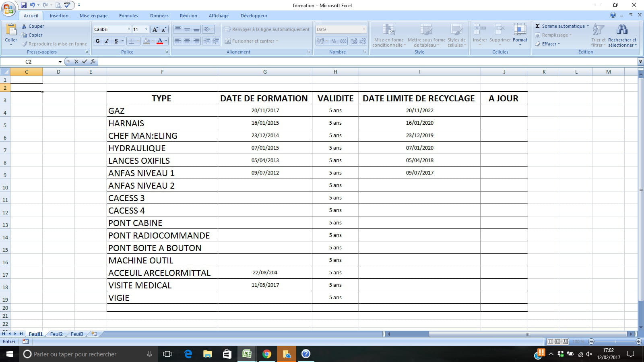Screen dimensions: 644x362
Task: Open the Name Box dropdown arrow
Action: (60, 62)
